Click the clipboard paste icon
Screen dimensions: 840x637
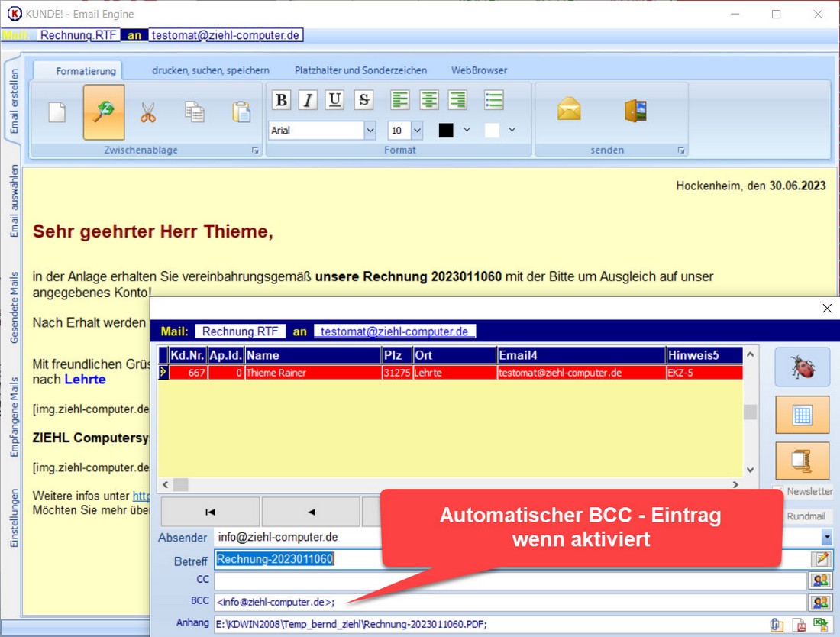241,112
